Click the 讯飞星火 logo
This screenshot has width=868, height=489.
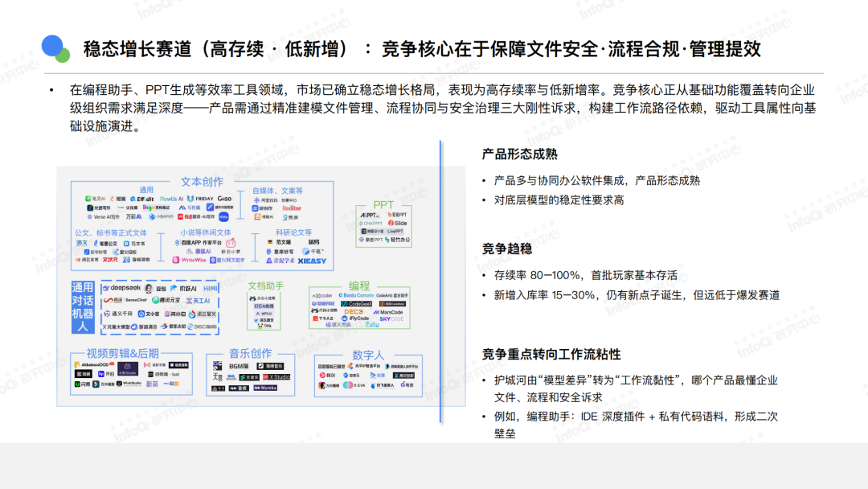pos(202,314)
